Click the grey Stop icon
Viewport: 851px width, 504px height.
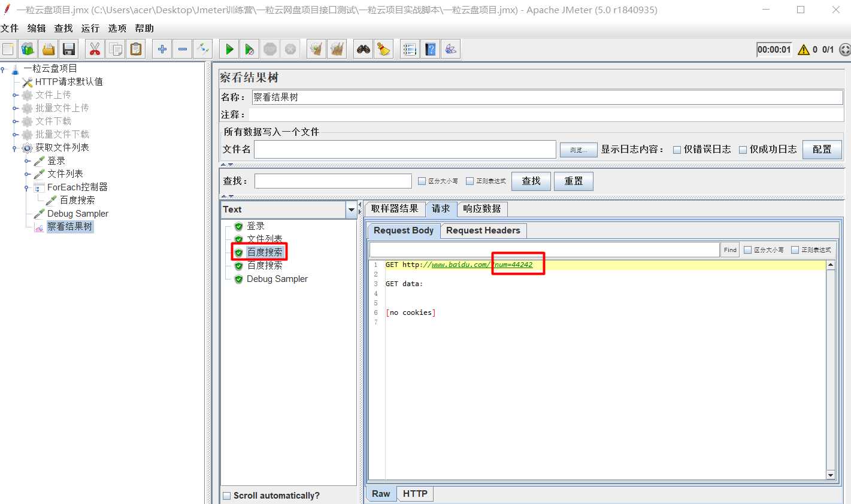[270, 49]
